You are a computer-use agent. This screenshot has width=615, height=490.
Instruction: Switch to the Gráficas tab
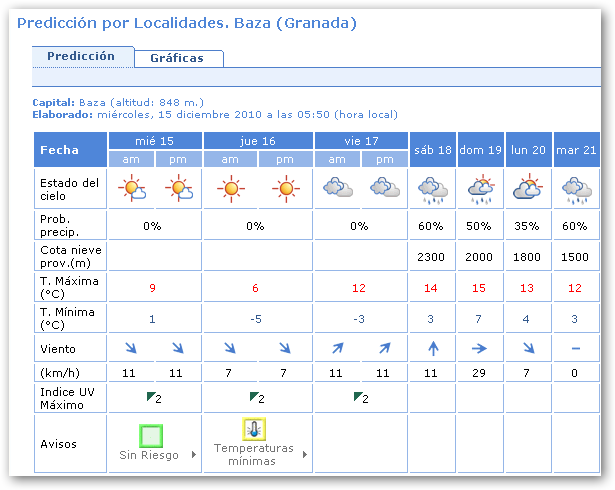(x=177, y=58)
